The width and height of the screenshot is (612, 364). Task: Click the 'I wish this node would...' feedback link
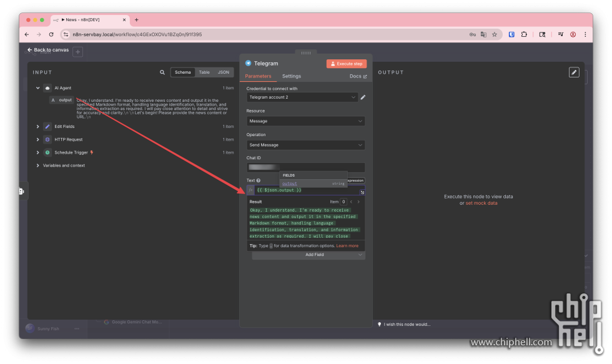click(x=404, y=324)
